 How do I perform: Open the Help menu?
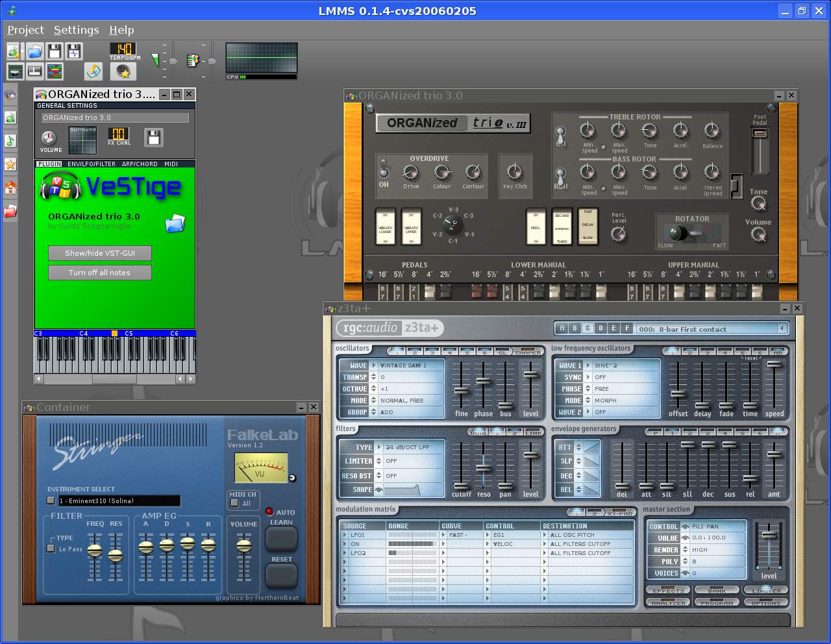coord(121,30)
